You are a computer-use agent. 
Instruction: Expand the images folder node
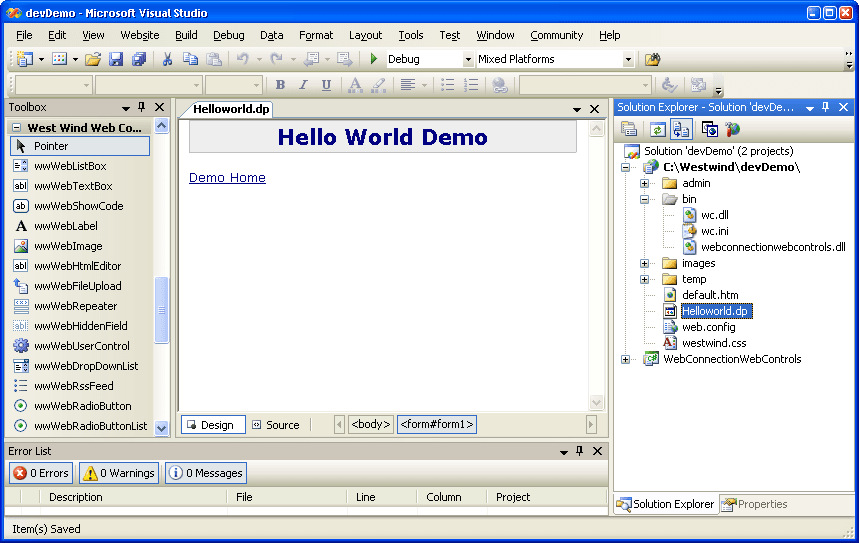[x=644, y=264]
